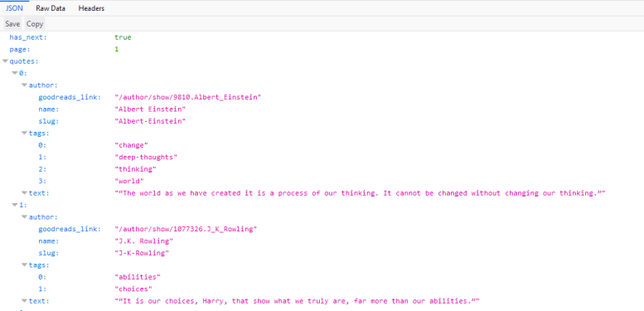Click the slug key beside "J-K-Rowling"
The image size is (644, 311).
tap(49, 253)
